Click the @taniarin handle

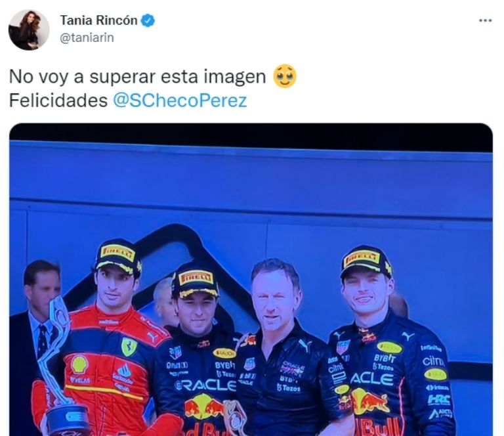87,37
